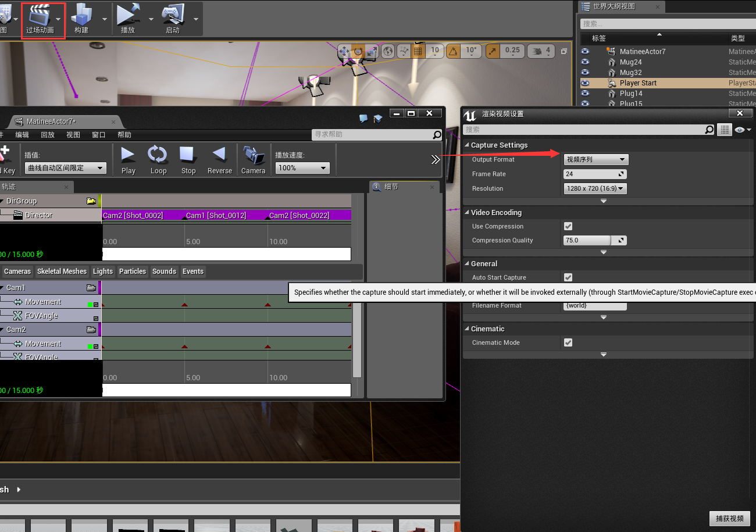The width and height of the screenshot is (756, 532).
Task: Select the Particles filter tab
Action: pos(133,272)
